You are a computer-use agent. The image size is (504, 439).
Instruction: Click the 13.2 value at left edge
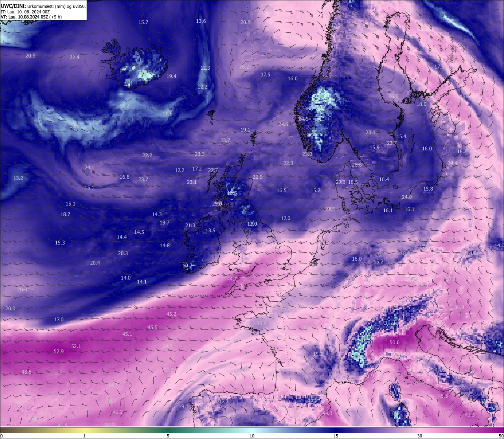click(18, 178)
